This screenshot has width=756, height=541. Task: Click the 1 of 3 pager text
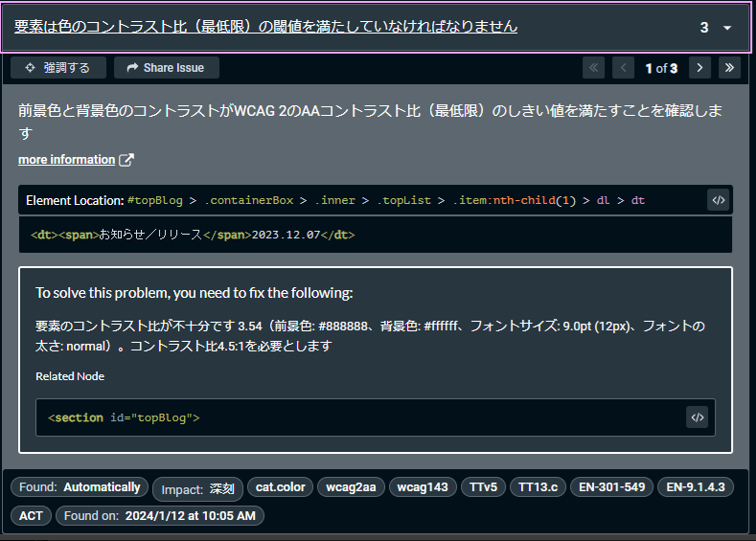coord(661,68)
